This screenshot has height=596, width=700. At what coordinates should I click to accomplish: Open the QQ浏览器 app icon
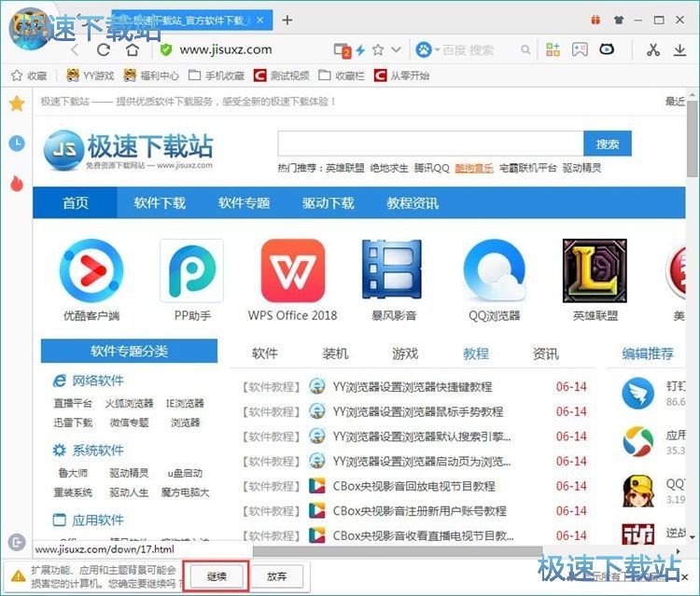pos(494,270)
